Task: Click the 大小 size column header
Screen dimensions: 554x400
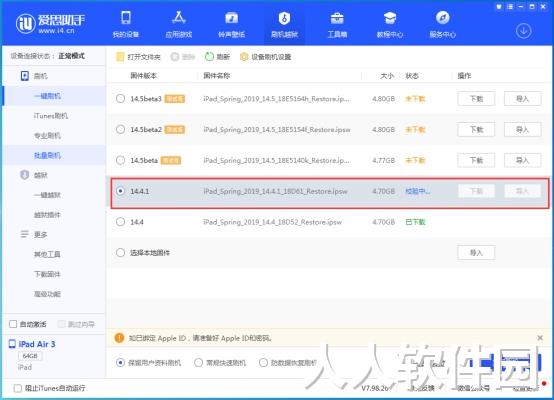Action: (x=387, y=76)
